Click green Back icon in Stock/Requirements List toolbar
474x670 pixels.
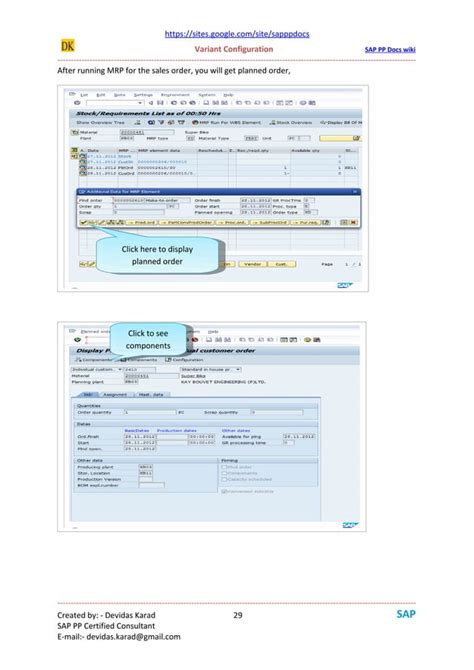[x=174, y=103]
